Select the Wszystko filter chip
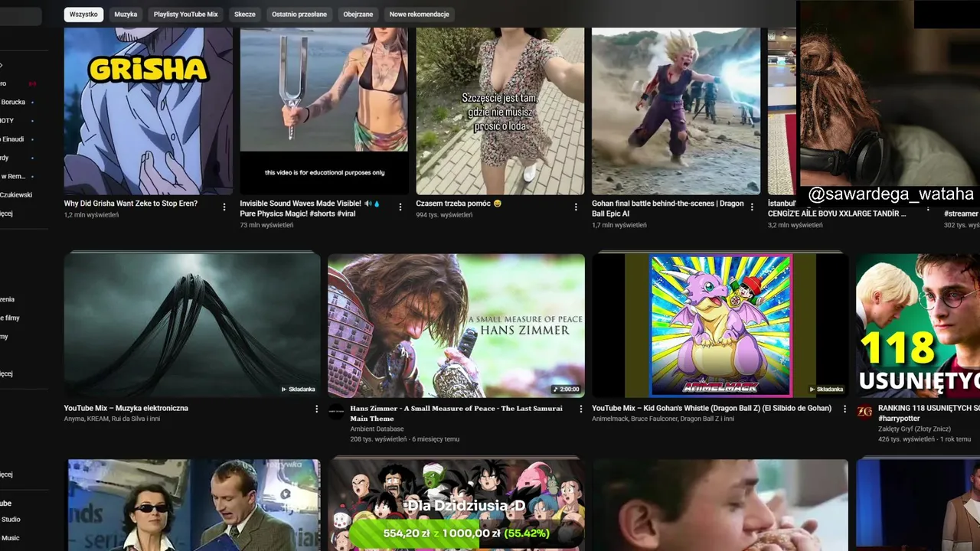This screenshot has height=551, width=980. coord(83,15)
